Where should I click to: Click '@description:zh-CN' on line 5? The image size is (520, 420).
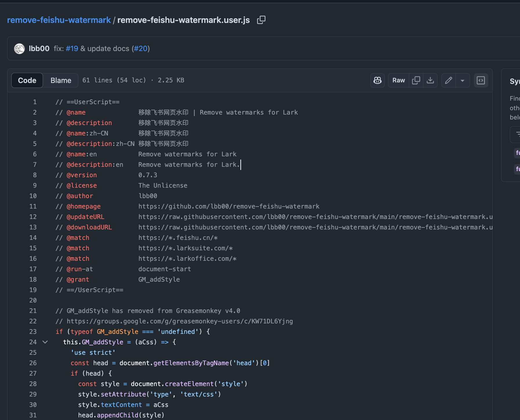tap(100, 144)
